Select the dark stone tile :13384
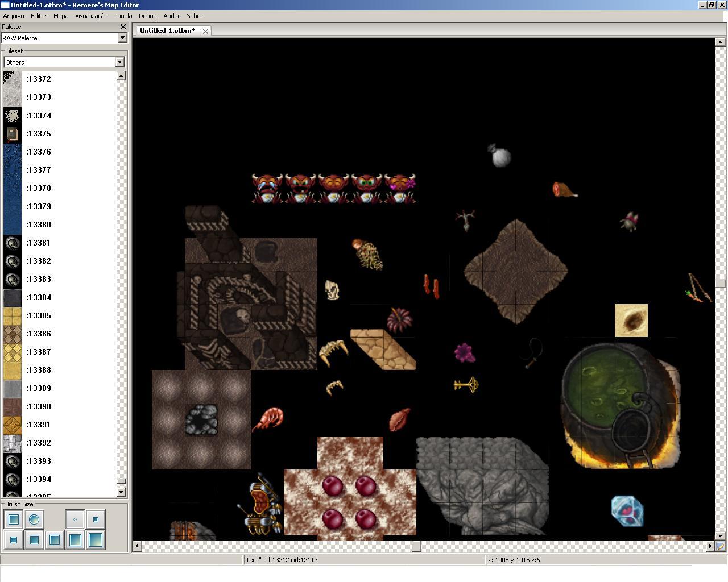The width and height of the screenshot is (728, 582). pos(13,297)
